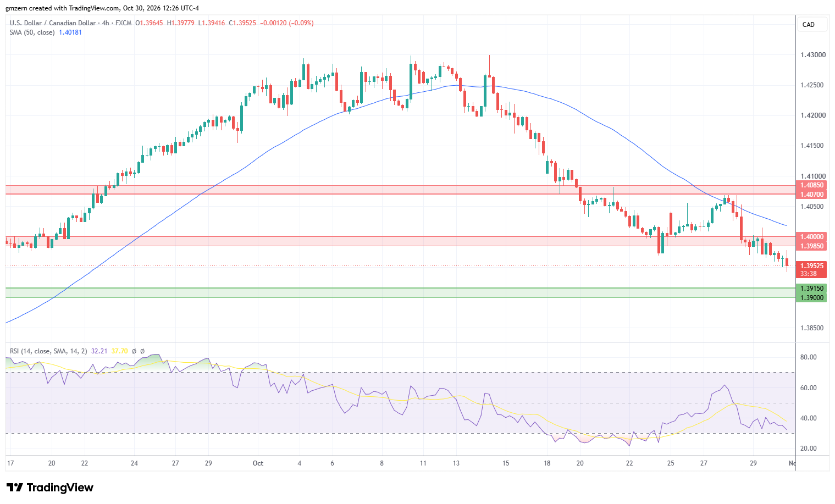Click the 33:38 bar countdown timer

tap(808, 274)
